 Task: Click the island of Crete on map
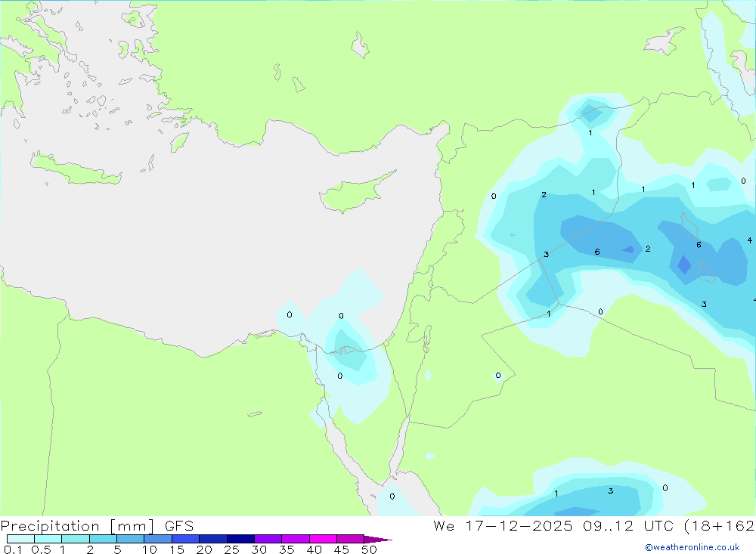pos(75,170)
